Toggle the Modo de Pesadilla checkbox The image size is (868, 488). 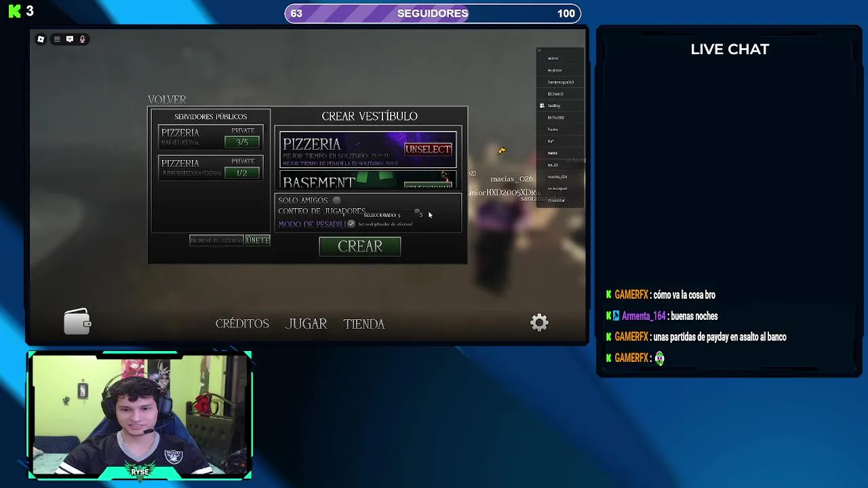(351, 224)
